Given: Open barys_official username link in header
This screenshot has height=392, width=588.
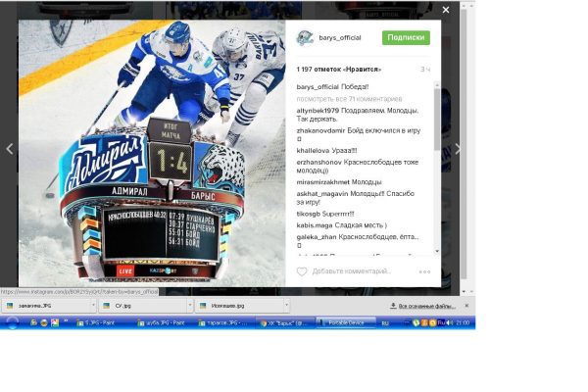Looking at the screenshot, I should tap(340, 37).
